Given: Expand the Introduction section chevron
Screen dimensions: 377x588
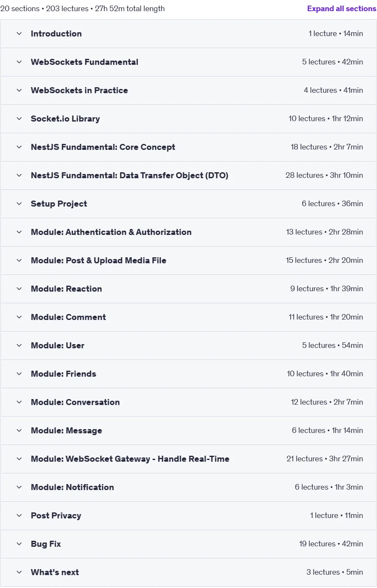Looking at the screenshot, I should pyautogui.click(x=19, y=34).
